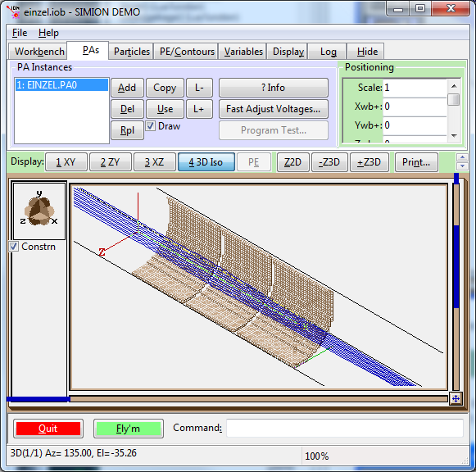Click the red Quit button
476x472 pixels.
(x=48, y=429)
